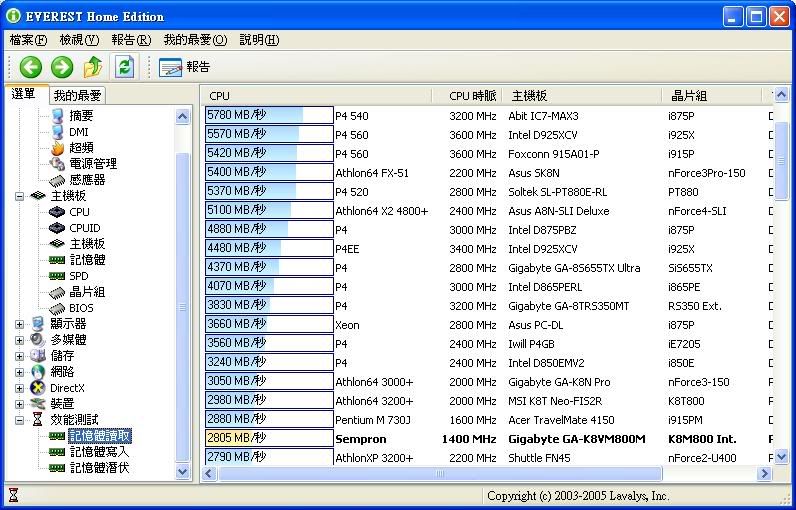
Task: Click the Up level toolbar icon
Action: tap(93, 67)
